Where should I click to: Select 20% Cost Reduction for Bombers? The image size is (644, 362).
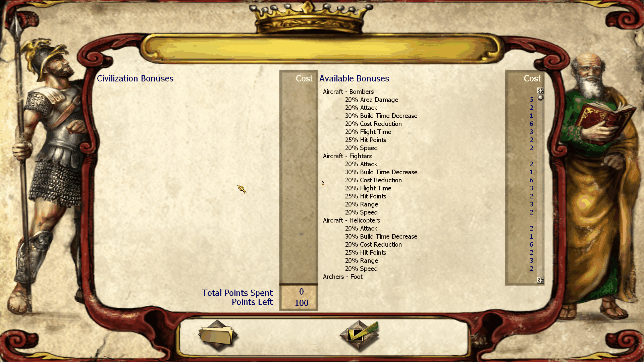click(x=373, y=124)
